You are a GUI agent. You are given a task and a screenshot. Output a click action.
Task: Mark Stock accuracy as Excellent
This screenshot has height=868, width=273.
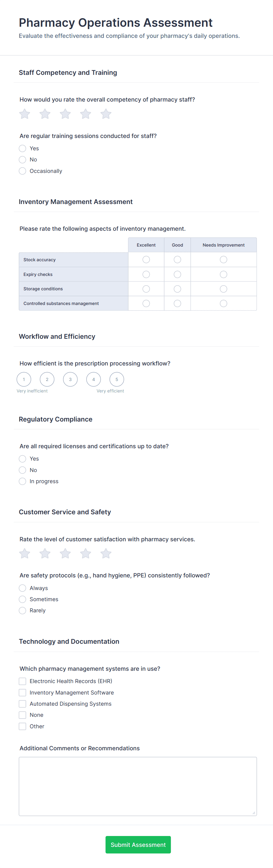[146, 259]
